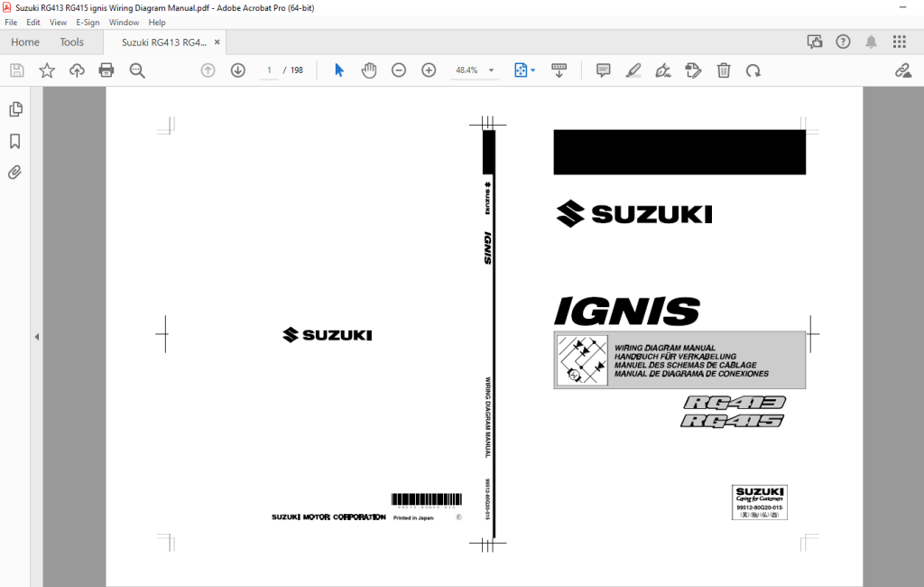Zoom out with the minus button
Screen dimensions: 924x587
click(399, 70)
